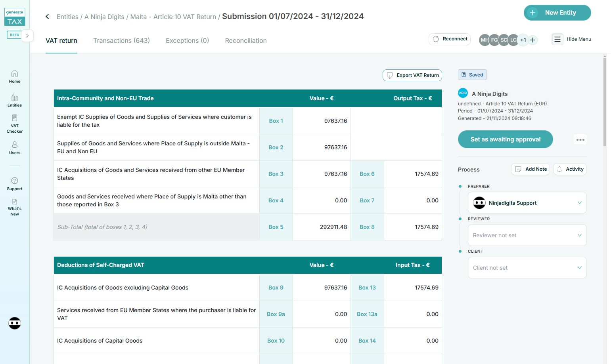Click the Box 9 label
Screen dimensions: 611x364
click(276, 288)
